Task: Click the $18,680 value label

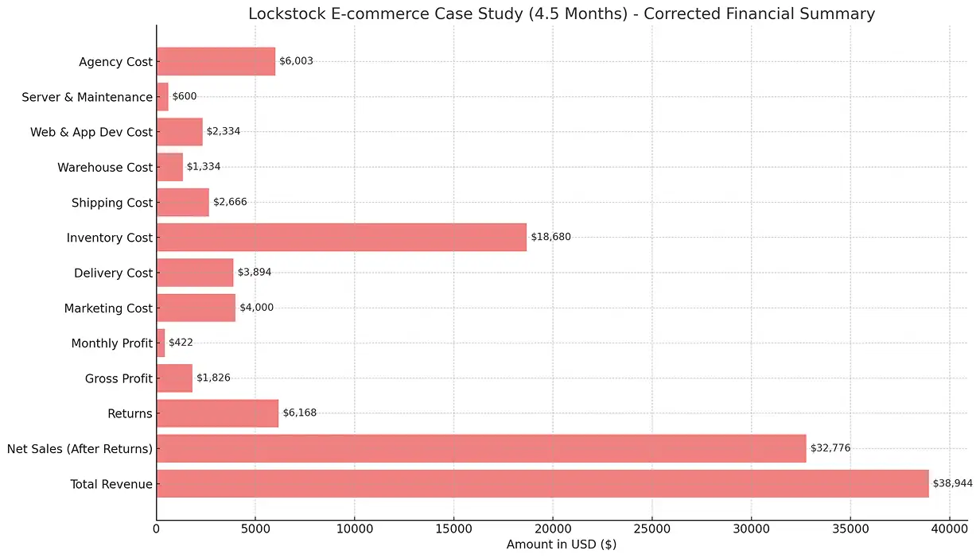Action: pyautogui.click(x=551, y=237)
